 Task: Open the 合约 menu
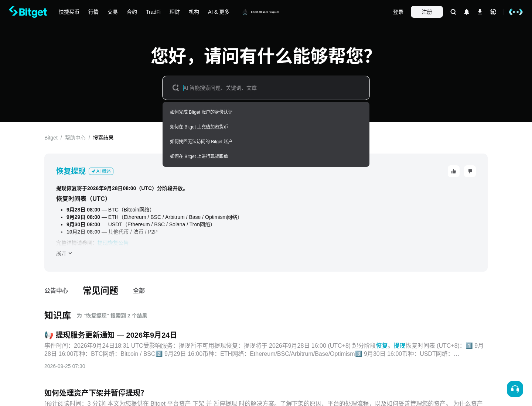click(132, 12)
